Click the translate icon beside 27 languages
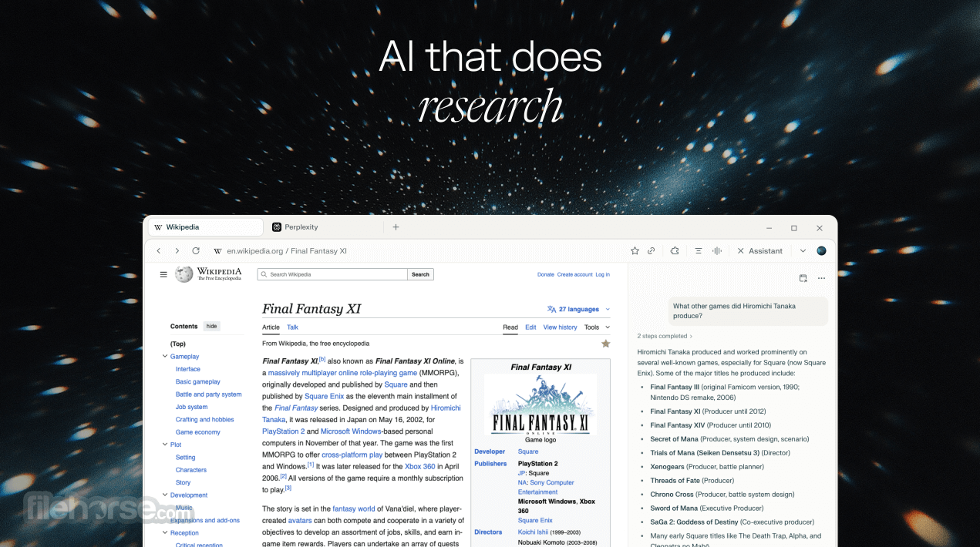 (551, 309)
